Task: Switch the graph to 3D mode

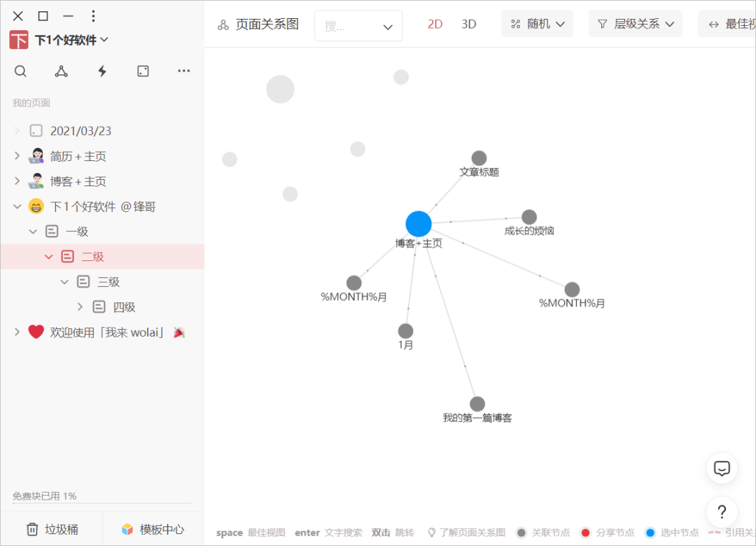Action: 468,24
